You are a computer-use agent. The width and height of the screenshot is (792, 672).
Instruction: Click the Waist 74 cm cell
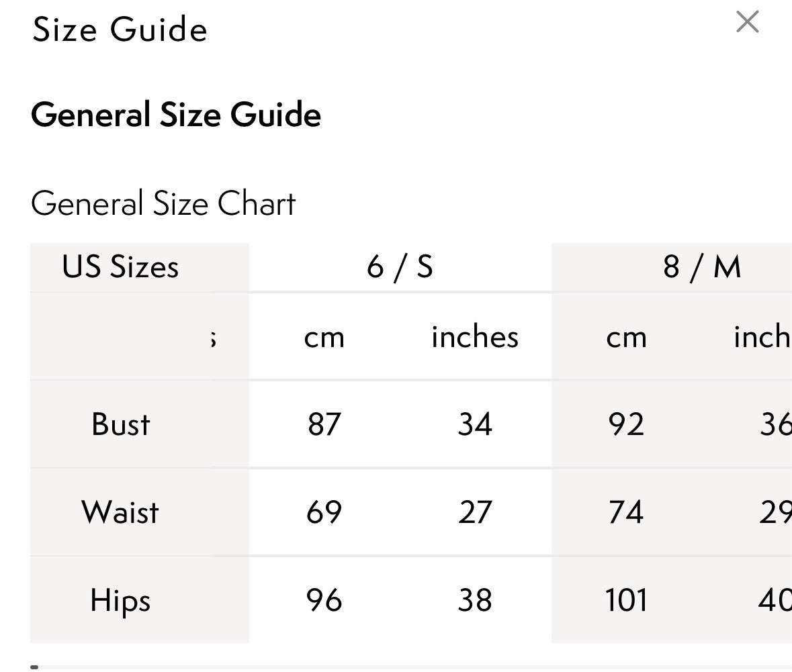pos(626,512)
